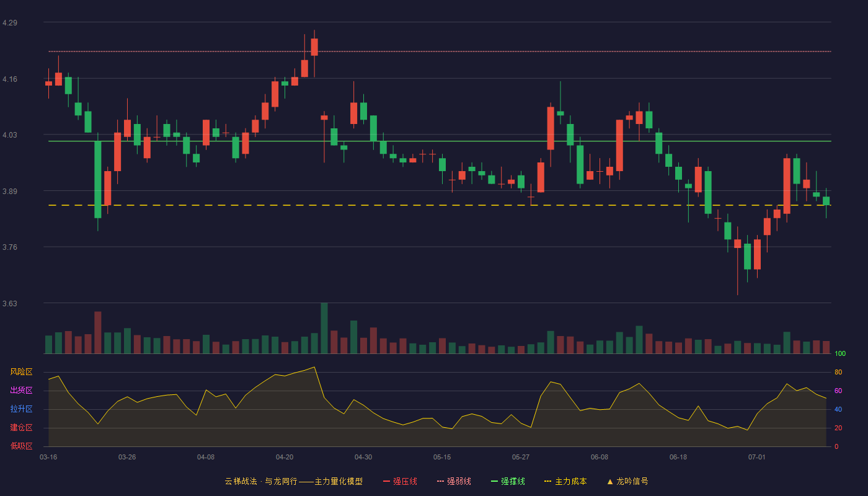Click the 04-30 date label

(363, 457)
